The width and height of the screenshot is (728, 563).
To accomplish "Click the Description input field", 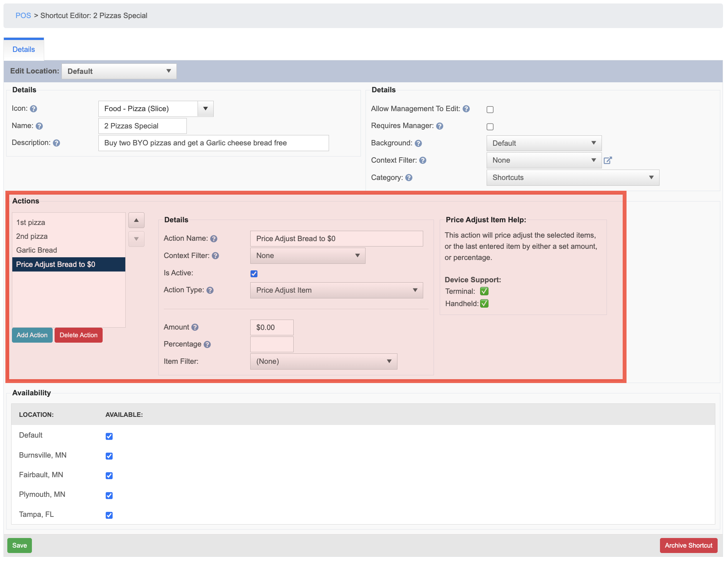I will pos(214,143).
